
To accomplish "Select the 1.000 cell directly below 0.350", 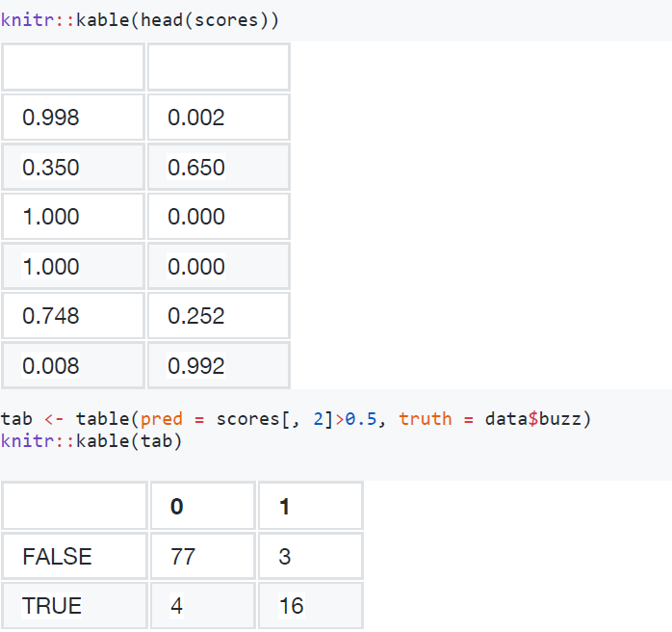I will pyautogui.click(x=73, y=216).
